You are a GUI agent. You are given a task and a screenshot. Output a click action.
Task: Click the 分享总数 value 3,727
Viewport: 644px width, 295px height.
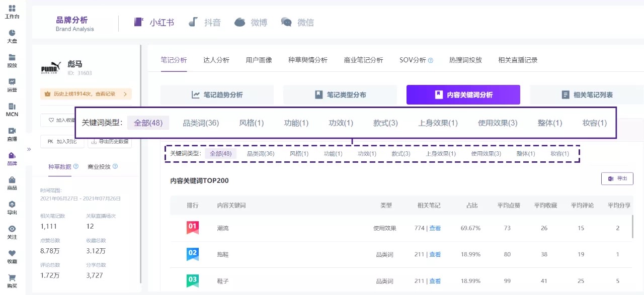click(x=95, y=275)
